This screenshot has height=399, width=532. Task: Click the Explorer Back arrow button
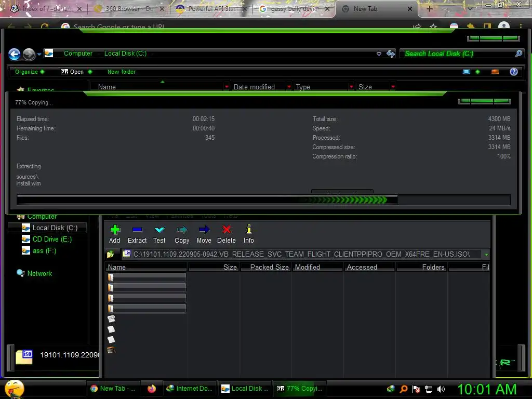tap(14, 54)
